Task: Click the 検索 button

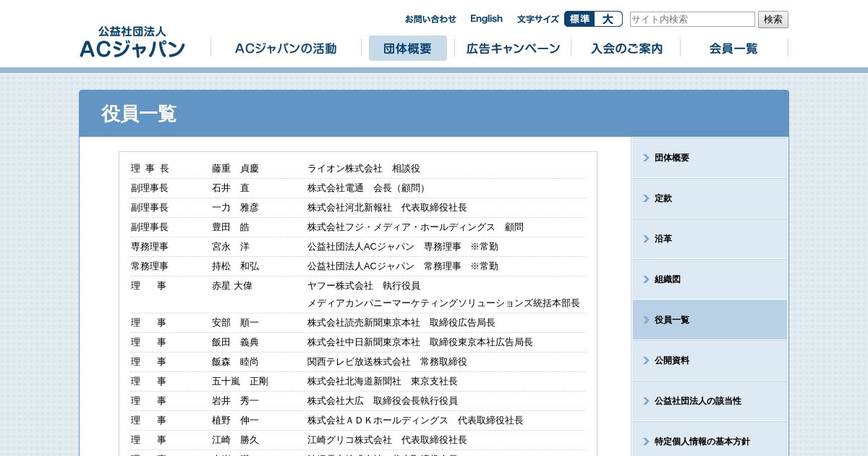Action: click(x=773, y=20)
